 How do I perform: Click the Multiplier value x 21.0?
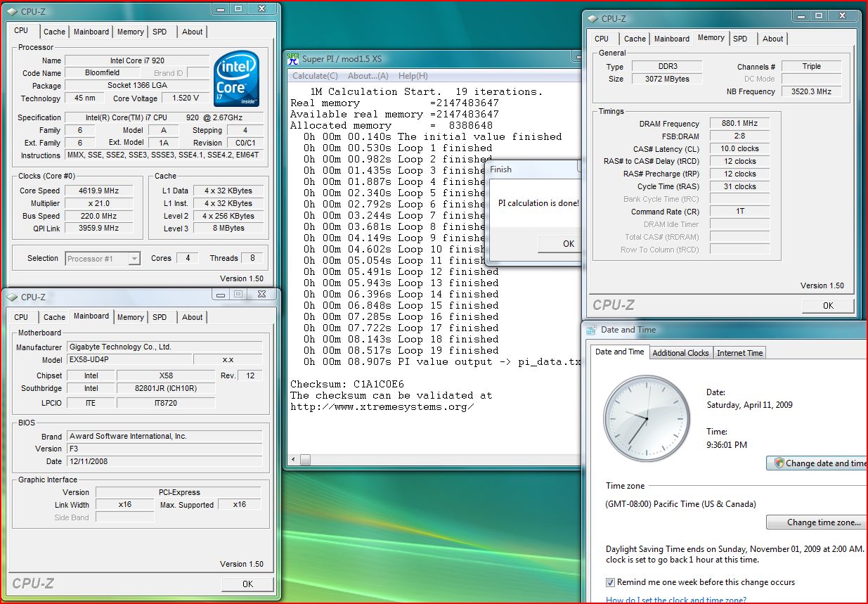[99, 203]
